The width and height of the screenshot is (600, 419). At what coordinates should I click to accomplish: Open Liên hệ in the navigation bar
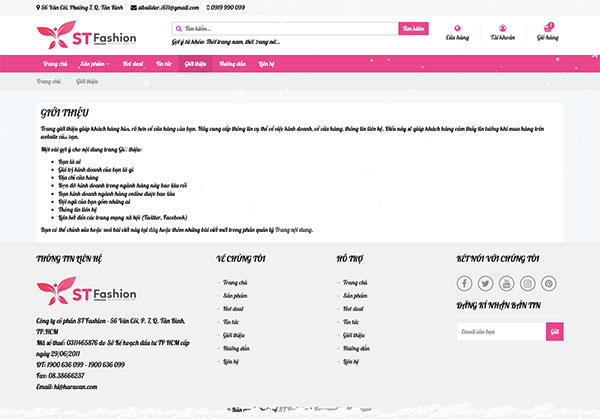266,64
